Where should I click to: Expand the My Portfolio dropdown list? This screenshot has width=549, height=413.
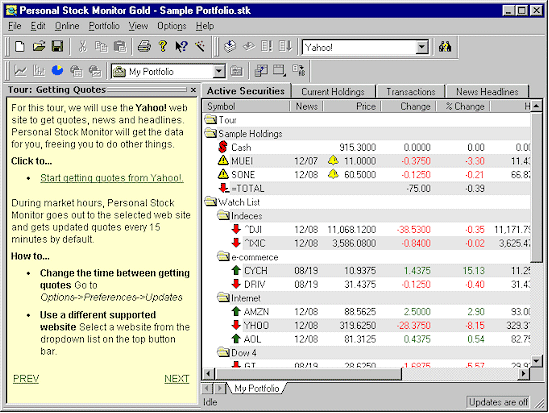(219, 71)
